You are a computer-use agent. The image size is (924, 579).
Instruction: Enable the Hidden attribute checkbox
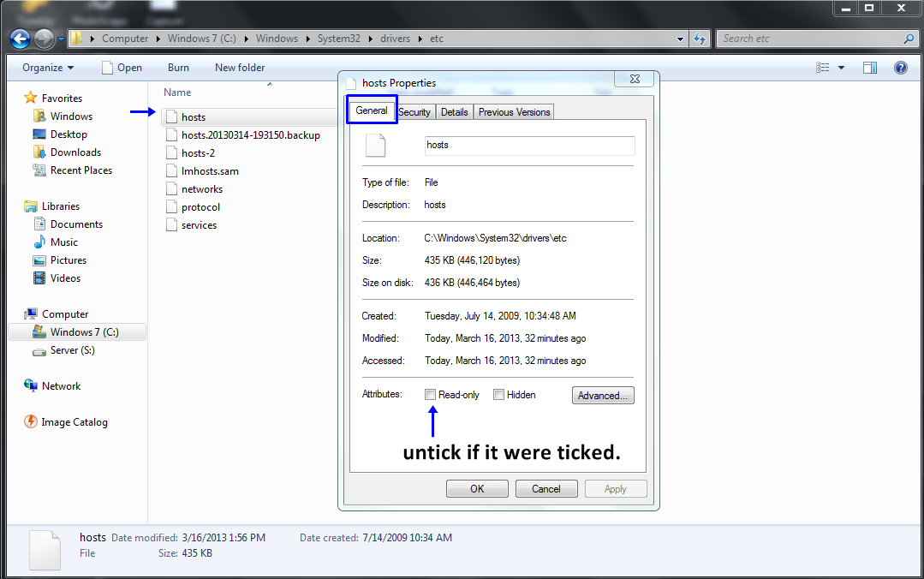coord(498,394)
